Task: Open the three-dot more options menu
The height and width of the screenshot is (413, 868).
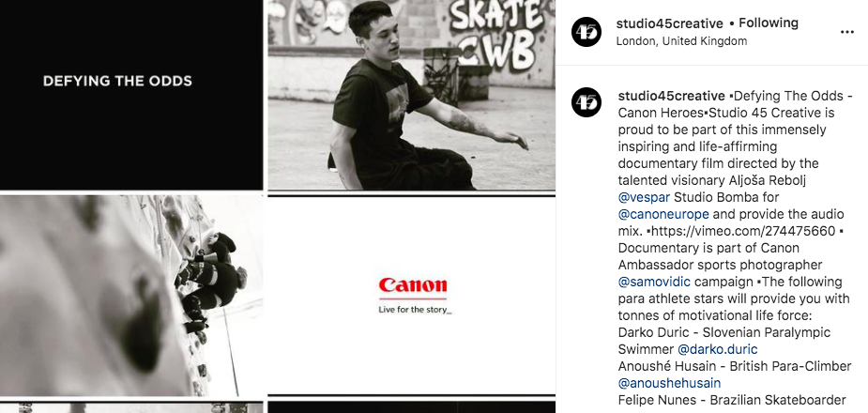Action: 847,32
